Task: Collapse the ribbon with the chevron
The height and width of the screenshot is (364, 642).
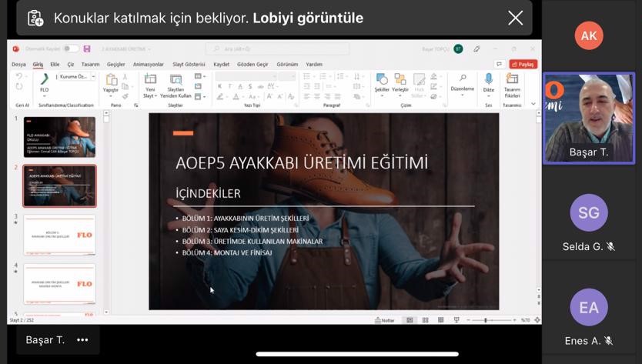Action: click(x=534, y=104)
